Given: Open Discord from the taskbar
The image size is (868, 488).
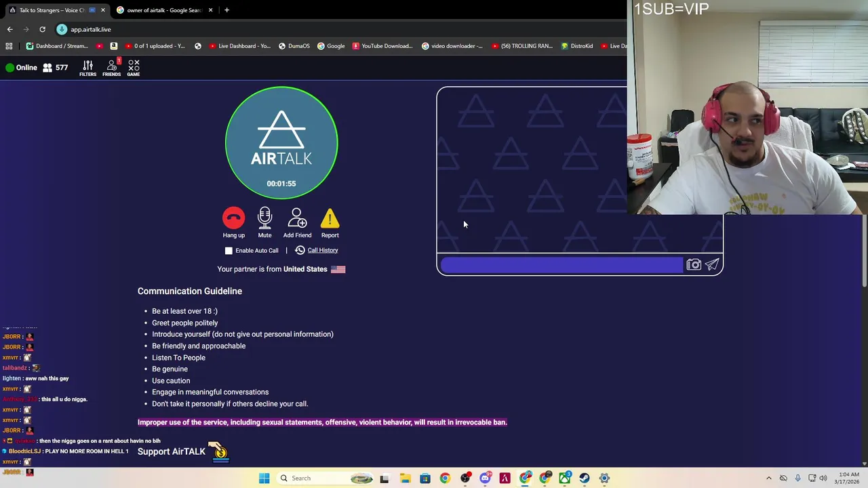Looking at the screenshot, I should [x=485, y=479].
